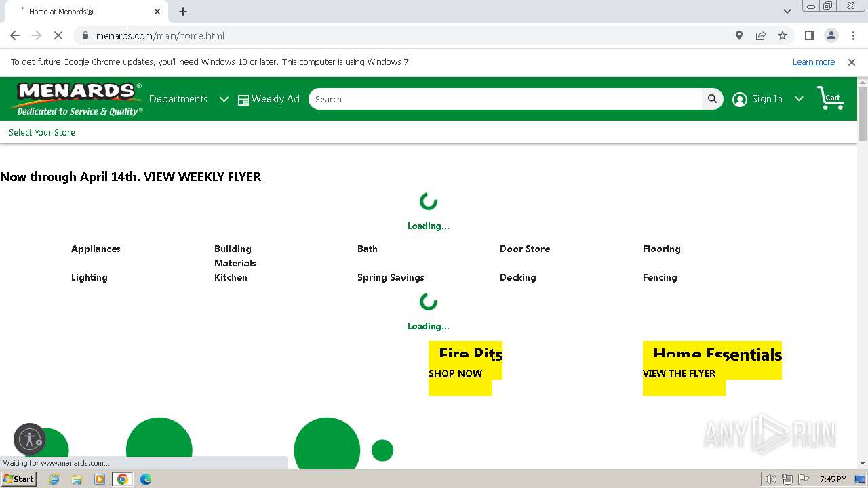The image size is (868, 488).
Task: Open the Windows Start menu
Action: pos(19,479)
